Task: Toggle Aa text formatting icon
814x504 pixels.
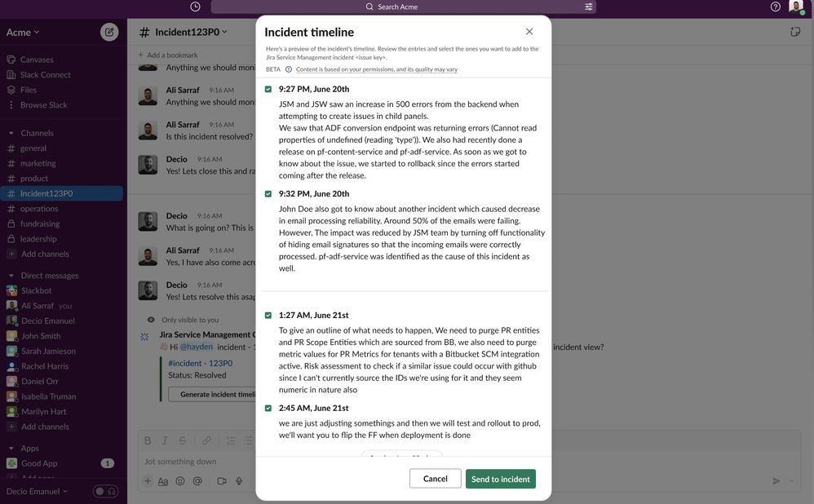Action: click(x=163, y=481)
